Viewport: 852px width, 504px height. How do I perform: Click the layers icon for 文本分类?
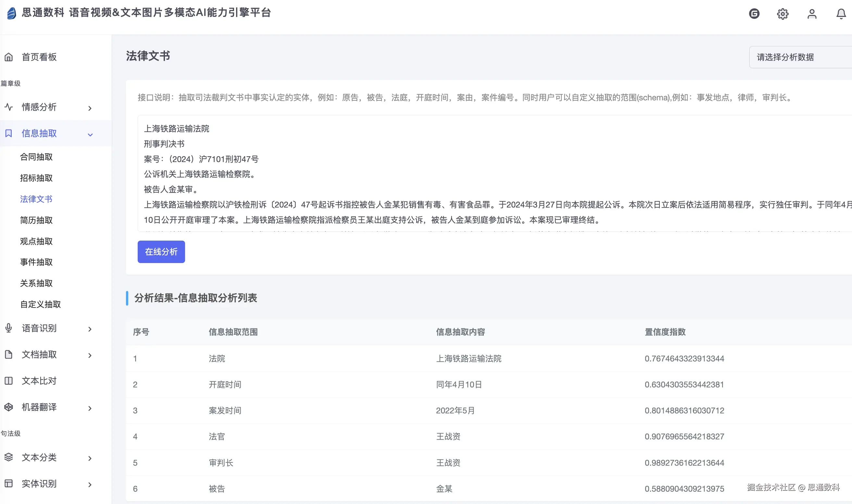point(9,457)
